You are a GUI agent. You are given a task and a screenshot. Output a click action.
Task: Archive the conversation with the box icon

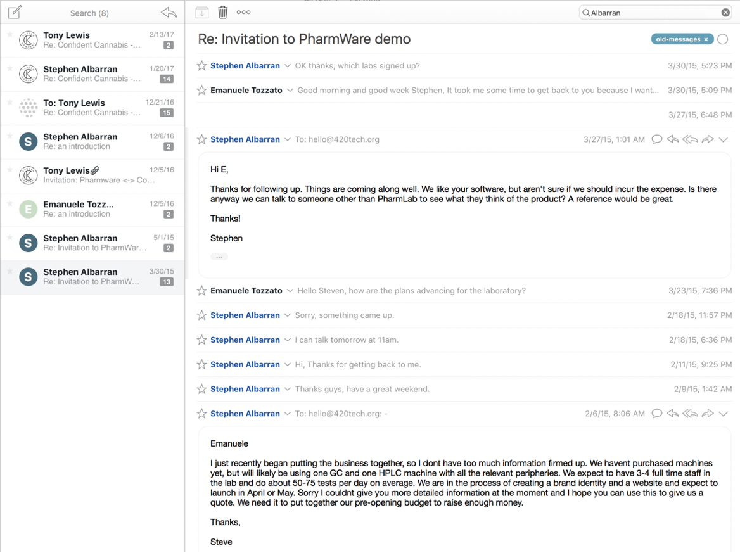pyautogui.click(x=201, y=13)
